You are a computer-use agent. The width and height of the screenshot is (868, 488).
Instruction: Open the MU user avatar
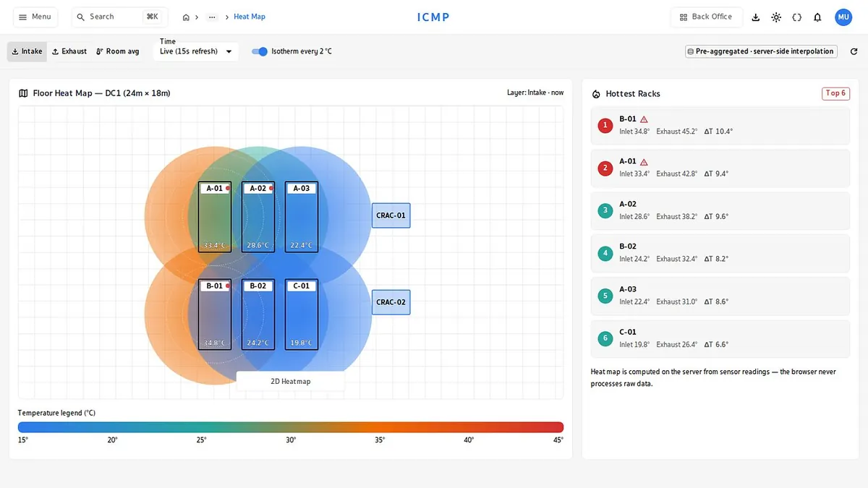tap(843, 17)
